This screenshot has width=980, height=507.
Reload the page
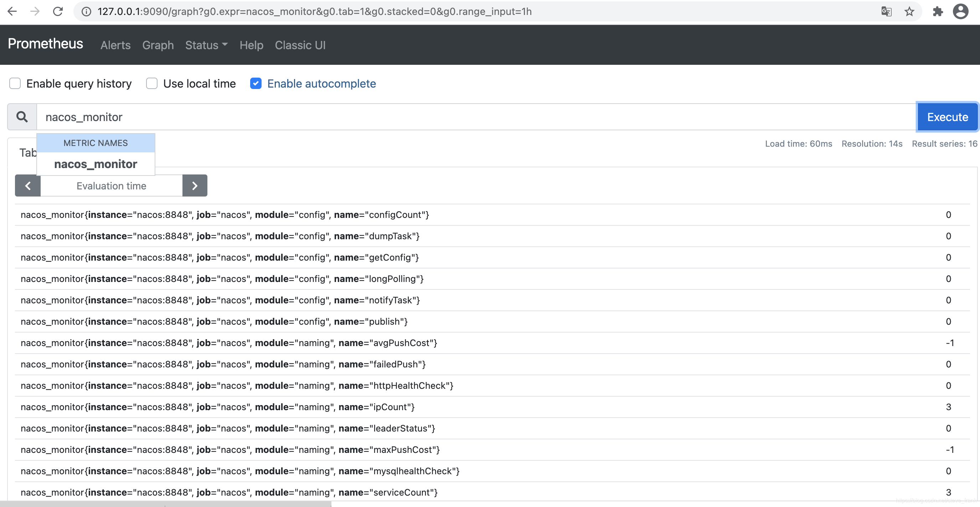[57, 11]
